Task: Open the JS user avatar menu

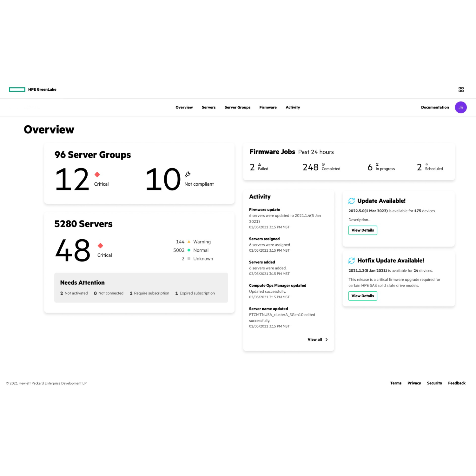Action: pyautogui.click(x=460, y=107)
